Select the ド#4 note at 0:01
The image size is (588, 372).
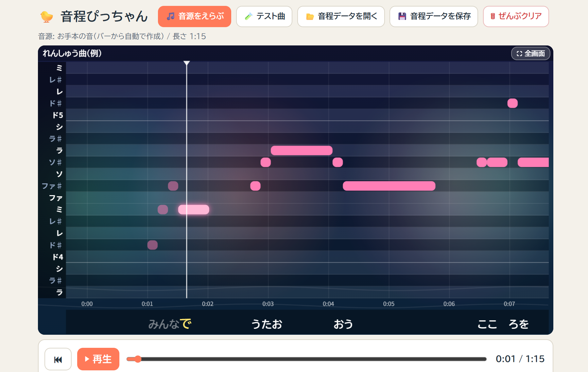click(152, 245)
